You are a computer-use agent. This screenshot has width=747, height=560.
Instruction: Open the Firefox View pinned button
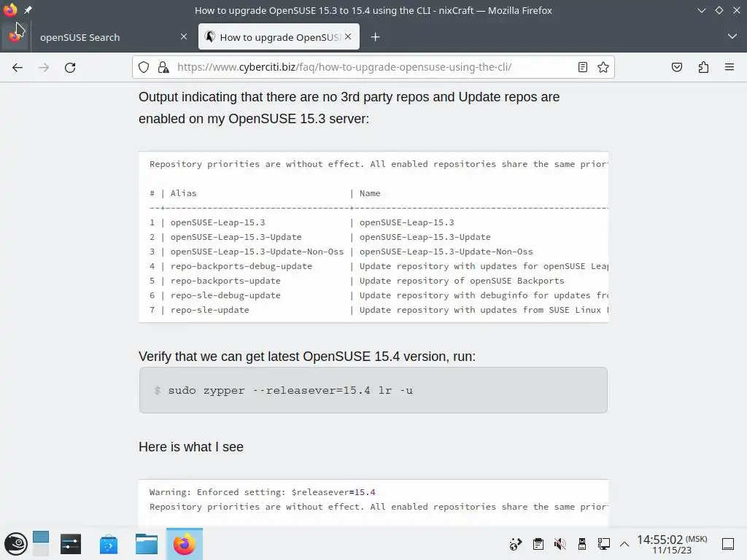(15, 36)
